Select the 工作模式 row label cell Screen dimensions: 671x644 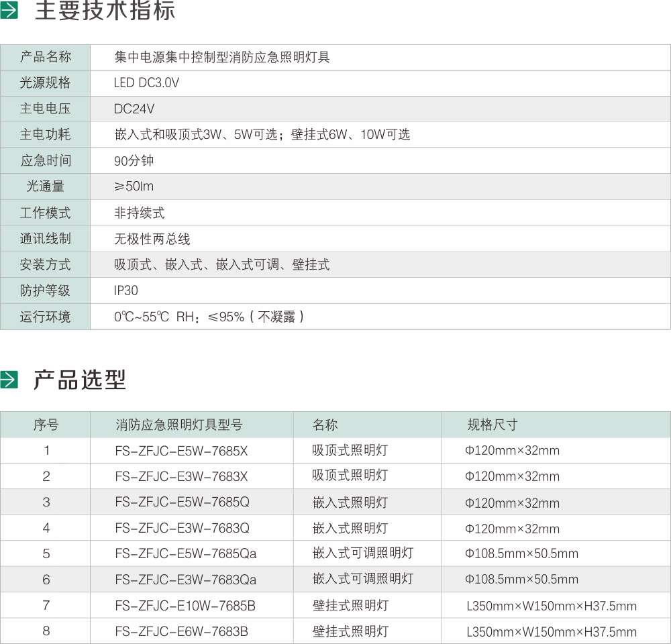point(44,213)
